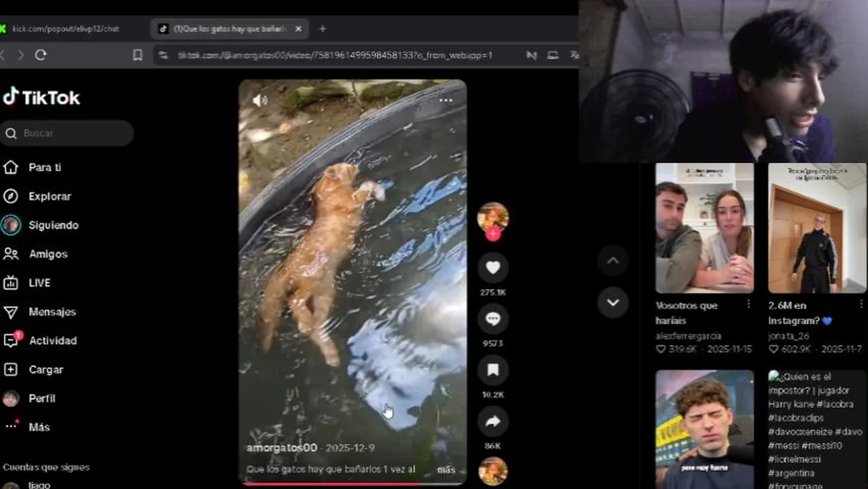The width and height of the screenshot is (868, 489).
Task: Open the Actividad notifications
Action: pos(53,340)
